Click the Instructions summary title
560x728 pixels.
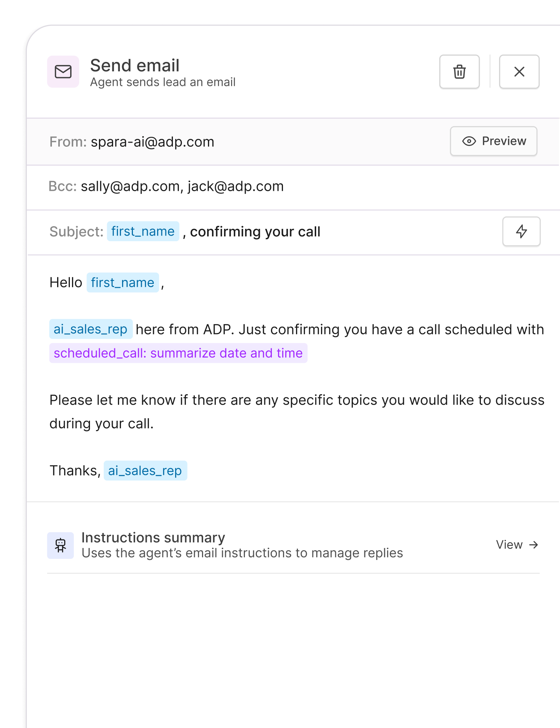click(153, 537)
